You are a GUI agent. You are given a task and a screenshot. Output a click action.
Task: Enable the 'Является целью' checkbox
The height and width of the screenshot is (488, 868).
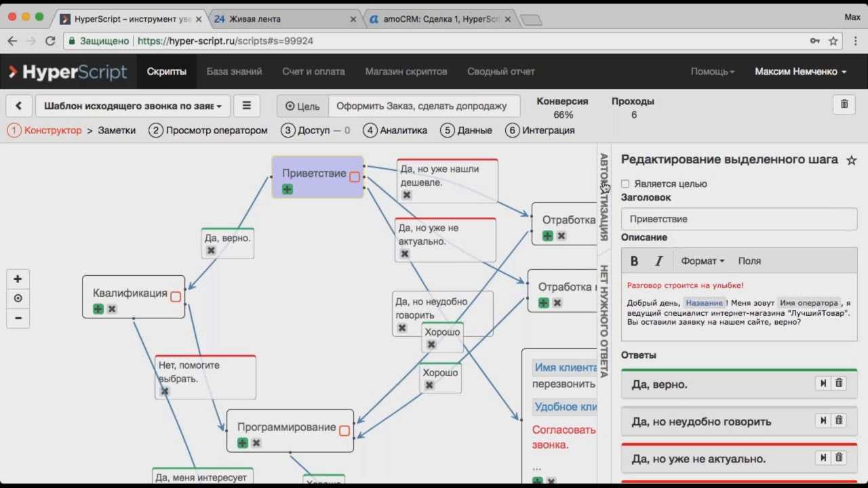click(x=625, y=184)
